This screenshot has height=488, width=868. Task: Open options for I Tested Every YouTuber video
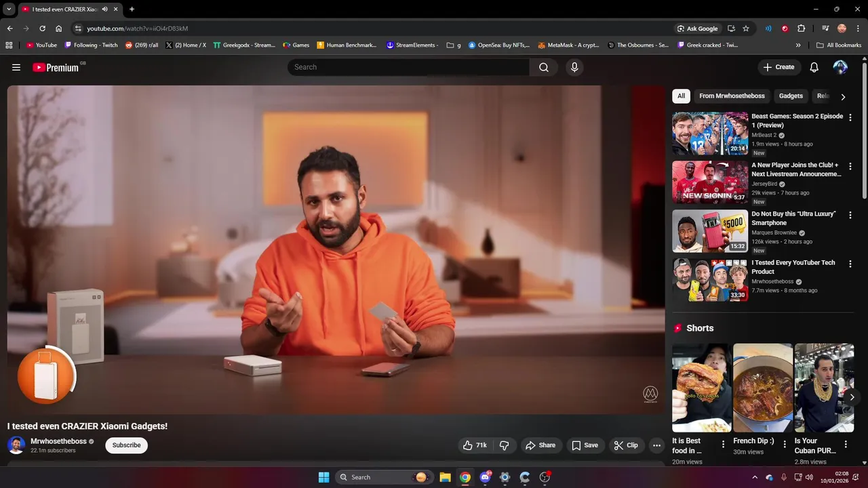pos(850,264)
